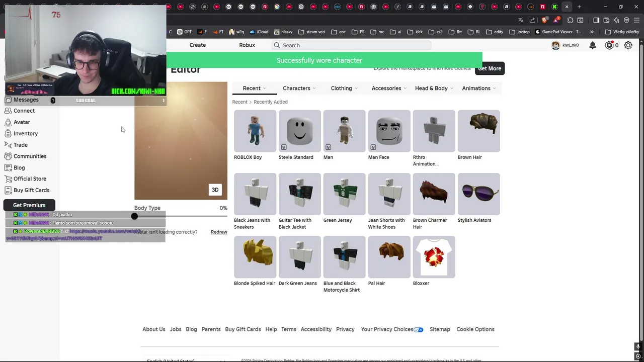
Task: Expand the Recent dropdown tab
Action: (255, 88)
